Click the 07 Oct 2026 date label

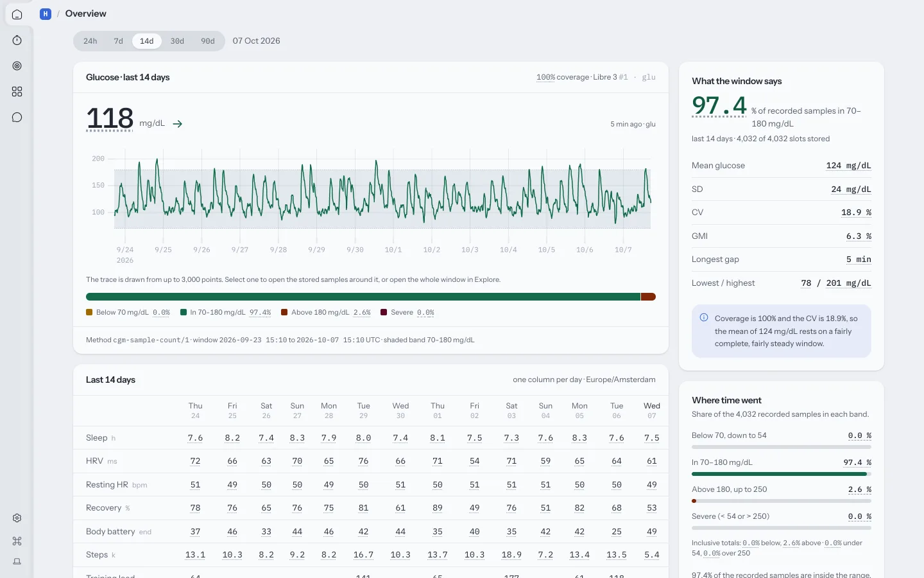257,41
